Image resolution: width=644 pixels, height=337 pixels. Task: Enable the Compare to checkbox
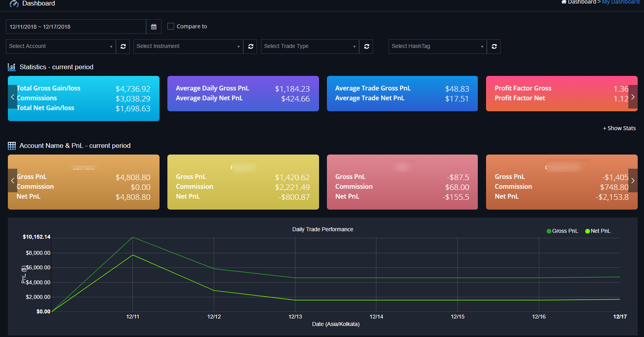(171, 26)
